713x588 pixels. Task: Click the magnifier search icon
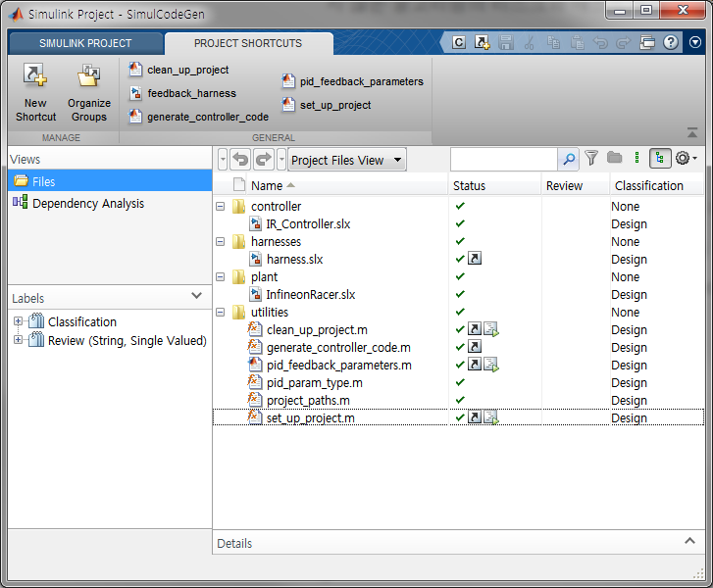569,160
